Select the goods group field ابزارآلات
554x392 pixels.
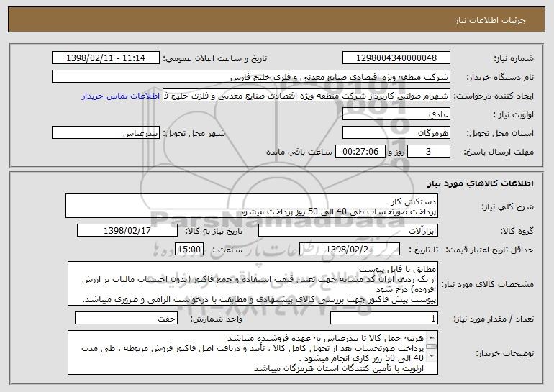coord(348,231)
